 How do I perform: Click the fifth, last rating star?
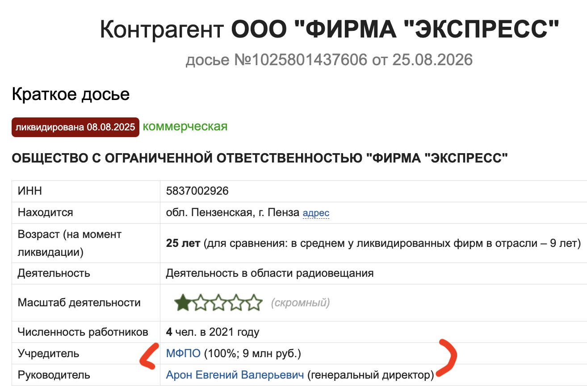pos(254,303)
